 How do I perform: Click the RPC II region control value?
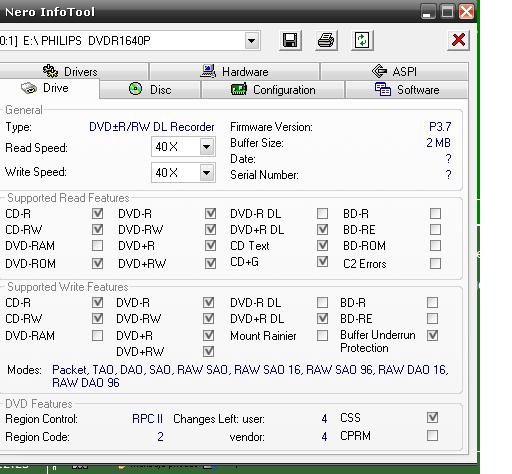pyautogui.click(x=147, y=419)
